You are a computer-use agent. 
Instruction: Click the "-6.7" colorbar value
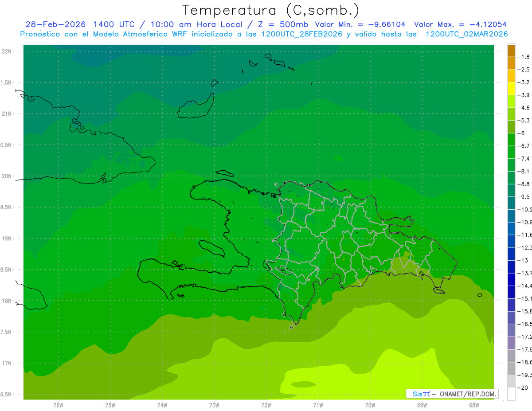click(524, 146)
